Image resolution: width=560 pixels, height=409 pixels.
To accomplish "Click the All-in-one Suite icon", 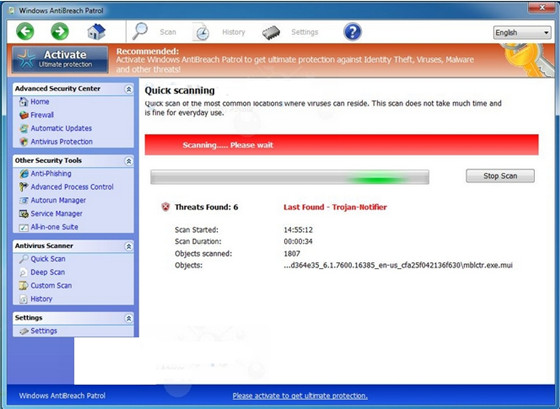I will pos(24,227).
